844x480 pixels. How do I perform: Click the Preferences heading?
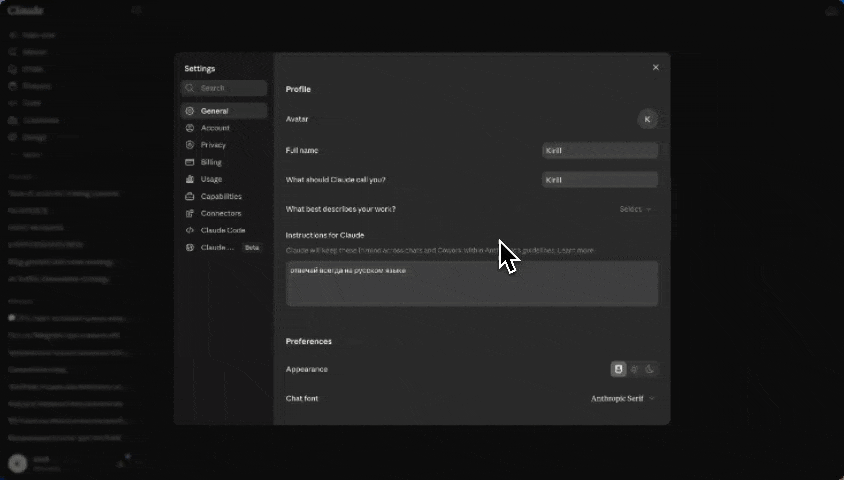click(308, 342)
